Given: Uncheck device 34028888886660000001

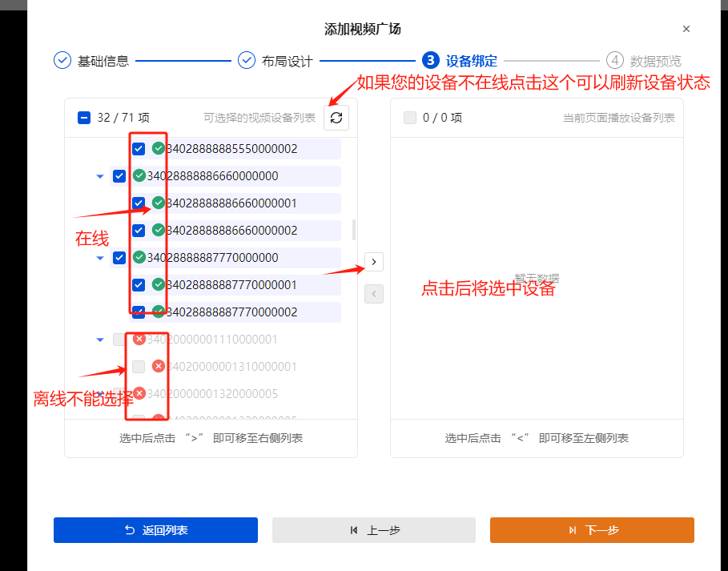Looking at the screenshot, I should (138, 203).
